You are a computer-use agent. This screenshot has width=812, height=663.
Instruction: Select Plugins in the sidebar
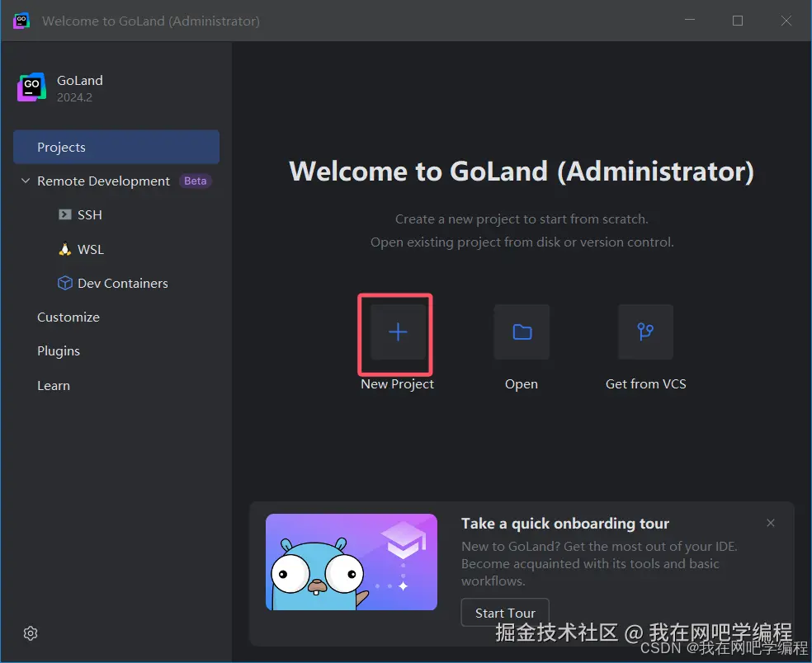(x=58, y=351)
